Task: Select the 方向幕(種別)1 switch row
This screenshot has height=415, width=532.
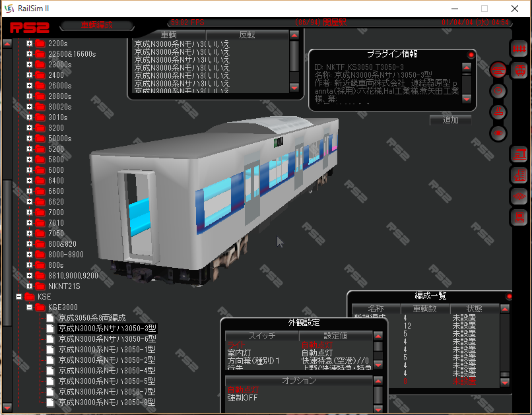Action: pyautogui.click(x=299, y=361)
